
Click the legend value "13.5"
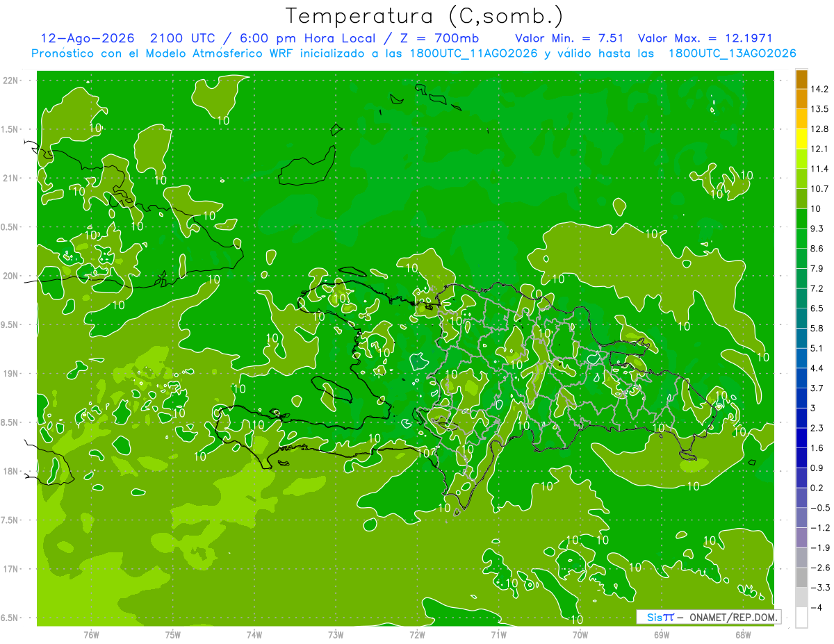pos(820,109)
